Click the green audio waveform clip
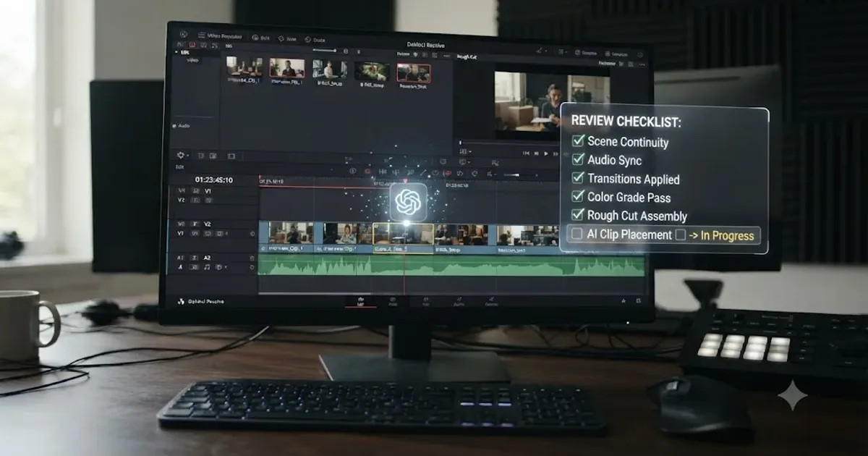Viewport: 868px width, 456px height. point(452,266)
